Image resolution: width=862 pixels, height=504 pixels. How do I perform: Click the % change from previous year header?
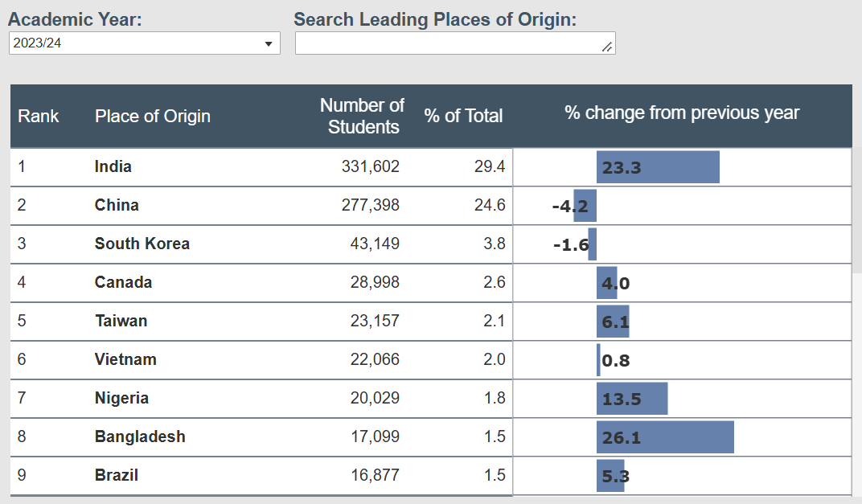coord(682,113)
